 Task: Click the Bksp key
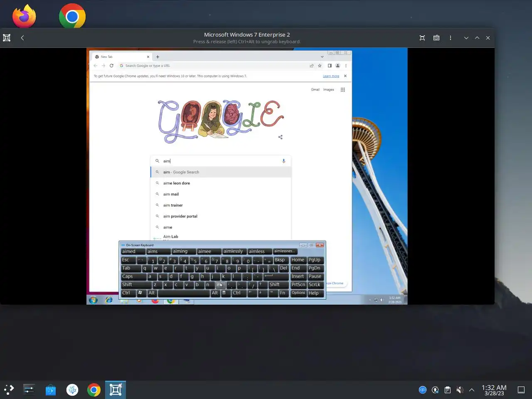281,260
